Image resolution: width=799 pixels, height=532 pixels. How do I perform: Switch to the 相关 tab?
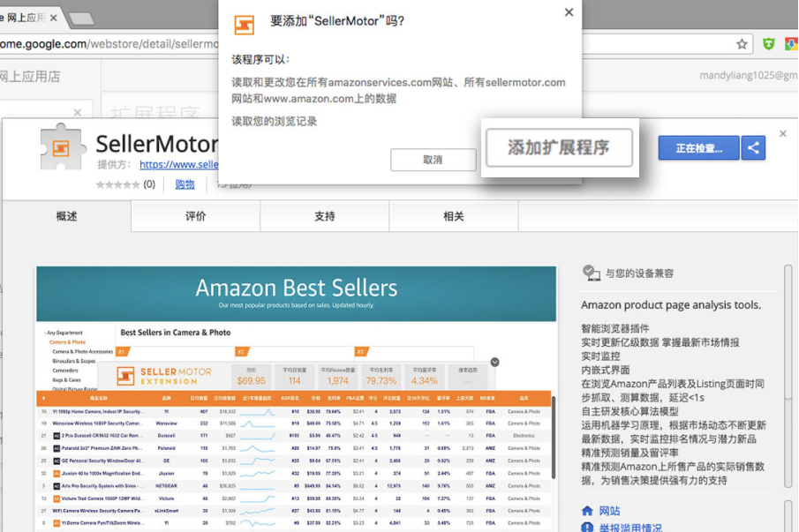tap(454, 216)
